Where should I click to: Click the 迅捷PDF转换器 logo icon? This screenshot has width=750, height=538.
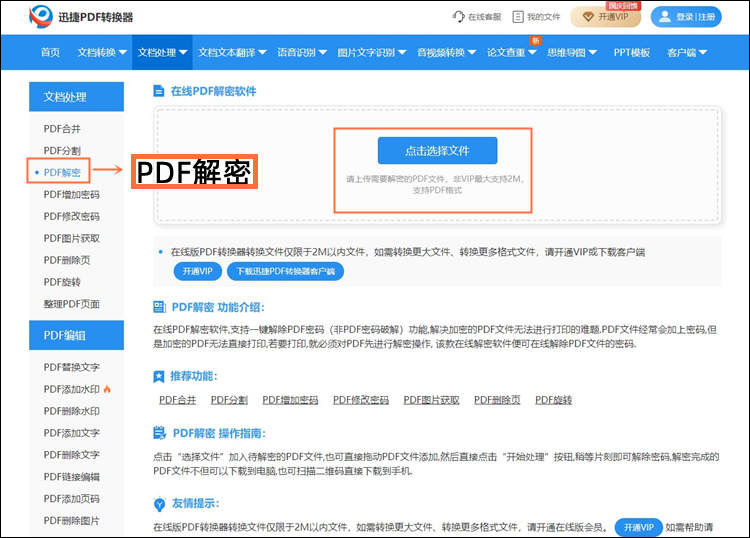(41, 16)
